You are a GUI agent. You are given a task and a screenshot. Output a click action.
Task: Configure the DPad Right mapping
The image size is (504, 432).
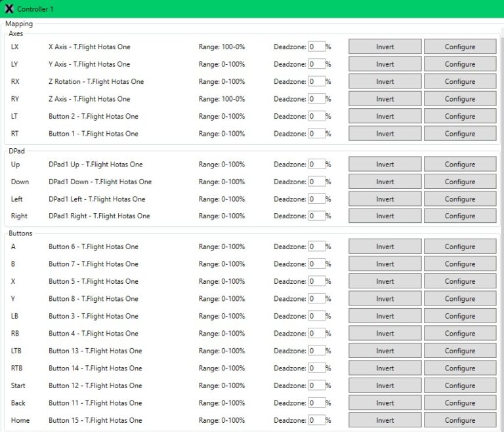(459, 216)
